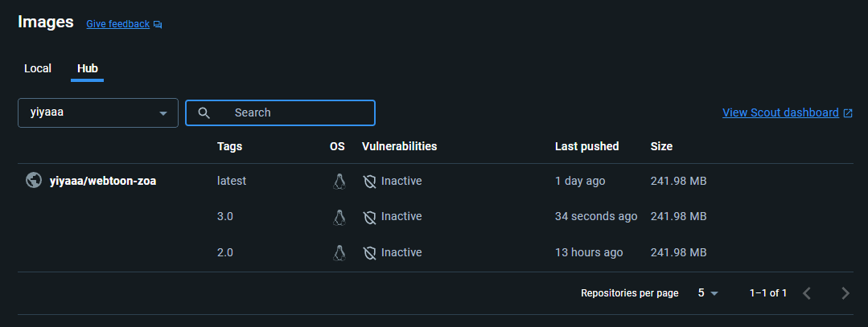Go to the previous page arrow
The height and width of the screenshot is (327, 868).
click(x=807, y=293)
